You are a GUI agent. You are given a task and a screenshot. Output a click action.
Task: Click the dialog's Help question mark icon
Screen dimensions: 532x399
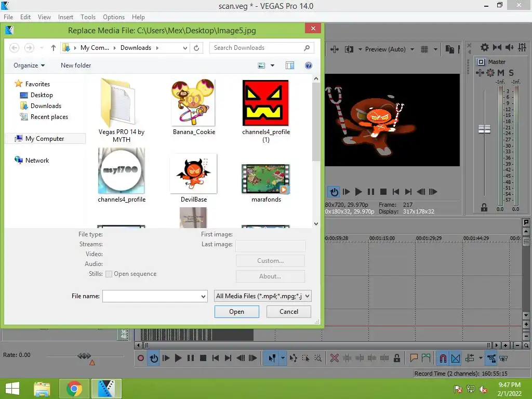pos(309,65)
